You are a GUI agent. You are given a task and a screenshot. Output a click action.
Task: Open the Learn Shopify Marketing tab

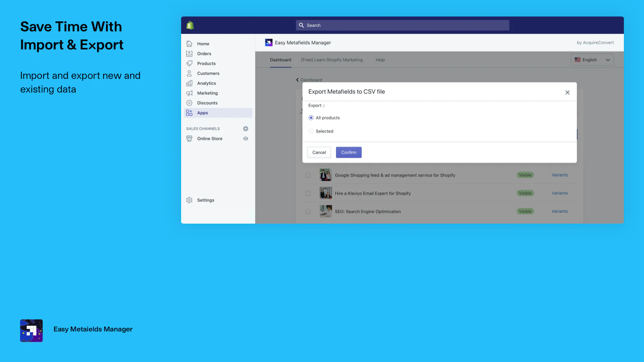coord(332,60)
